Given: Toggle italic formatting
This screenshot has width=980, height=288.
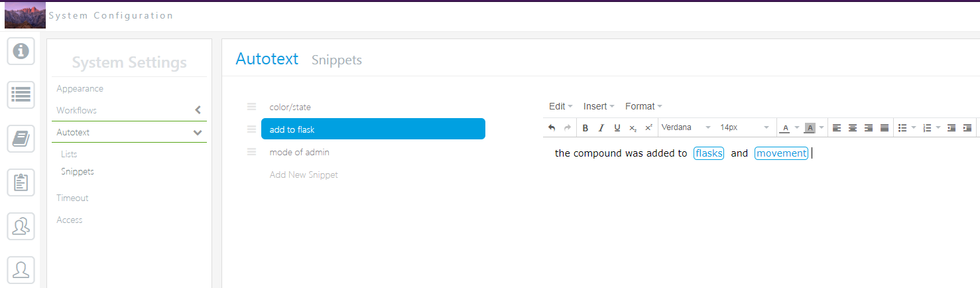Looking at the screenshot, I should click(601, 128).
